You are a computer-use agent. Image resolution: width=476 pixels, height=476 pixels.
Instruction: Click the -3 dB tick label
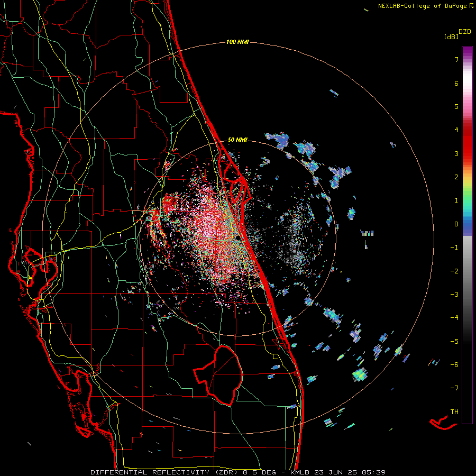coord(454,295)
